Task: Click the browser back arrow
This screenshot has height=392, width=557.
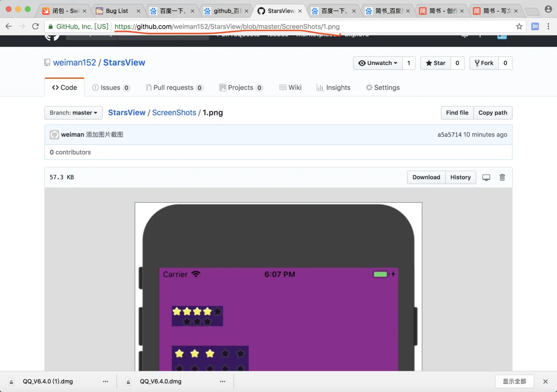Action: pyautogui.click(x=9, y=27)
